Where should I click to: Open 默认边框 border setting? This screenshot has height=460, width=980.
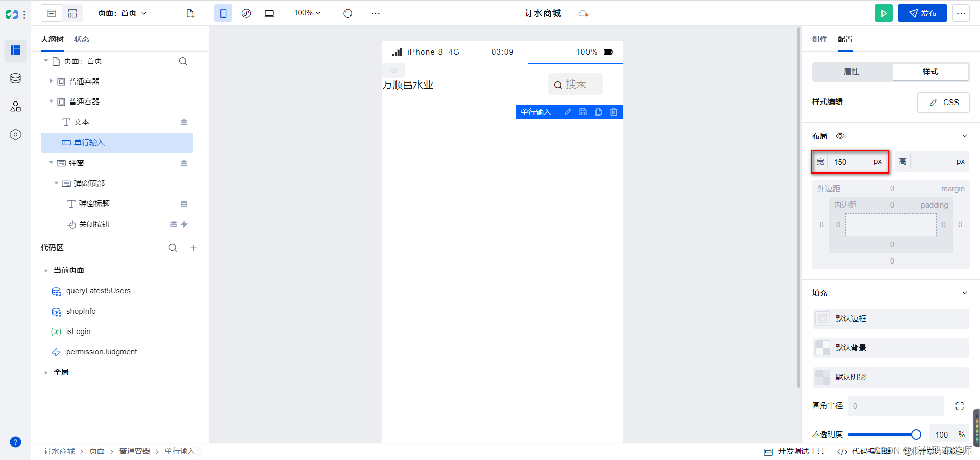coord(891,319)
